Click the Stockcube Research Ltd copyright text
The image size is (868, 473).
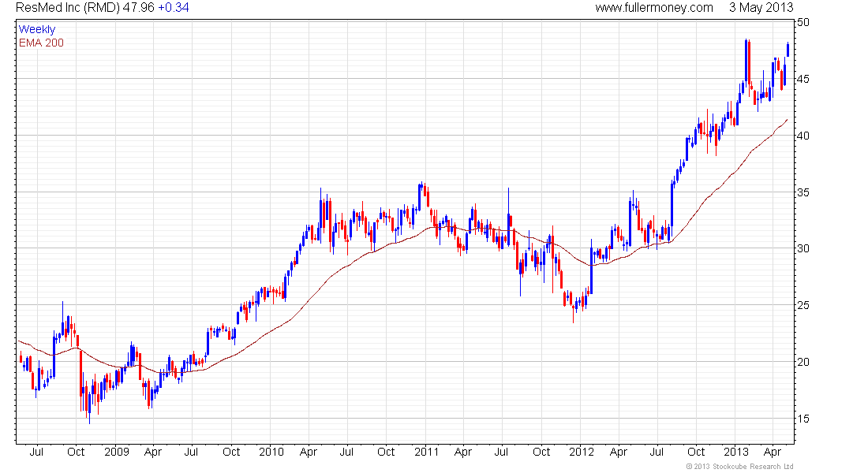click(739, 467)
